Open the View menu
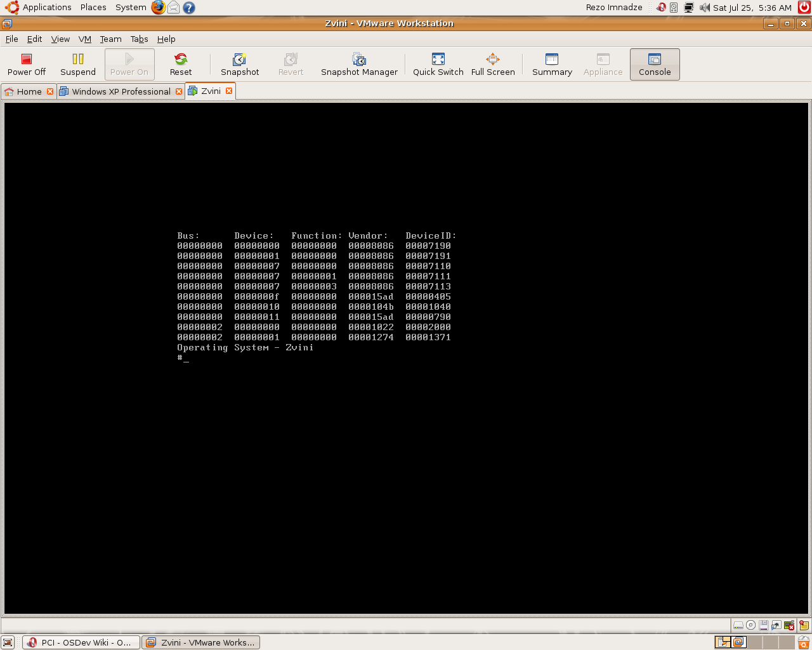Viewport: 812px width, 650px height. pyautogui.click(x=60, y=39)
